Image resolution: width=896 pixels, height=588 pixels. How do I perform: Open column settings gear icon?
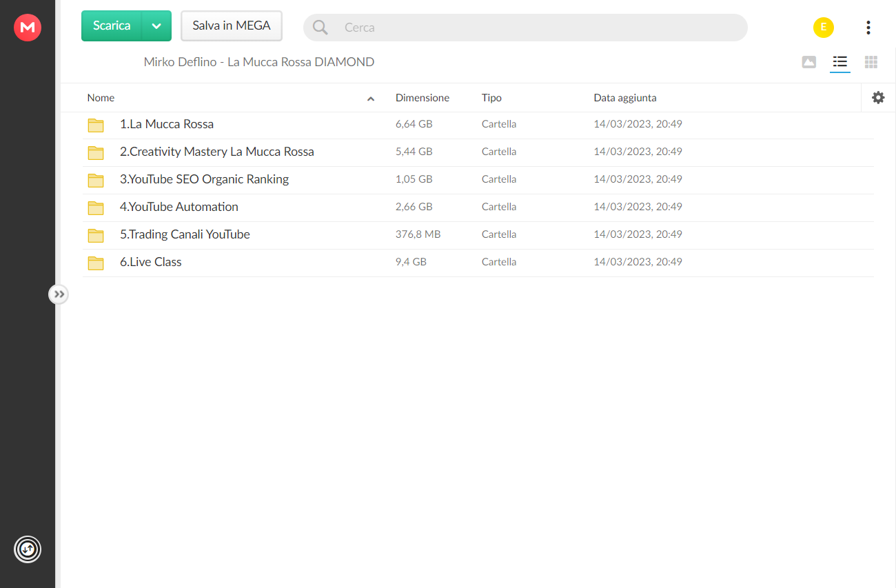point(878,98)
